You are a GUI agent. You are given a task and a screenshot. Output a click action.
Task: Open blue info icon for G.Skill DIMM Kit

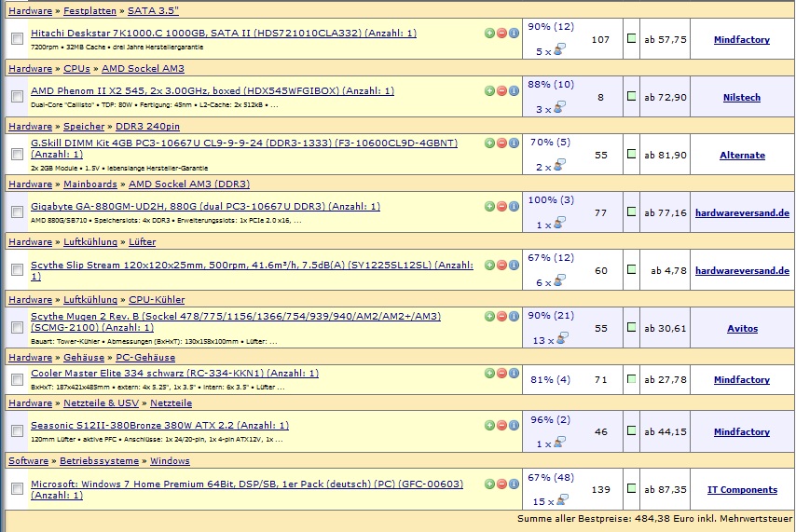tap(514, 143)
